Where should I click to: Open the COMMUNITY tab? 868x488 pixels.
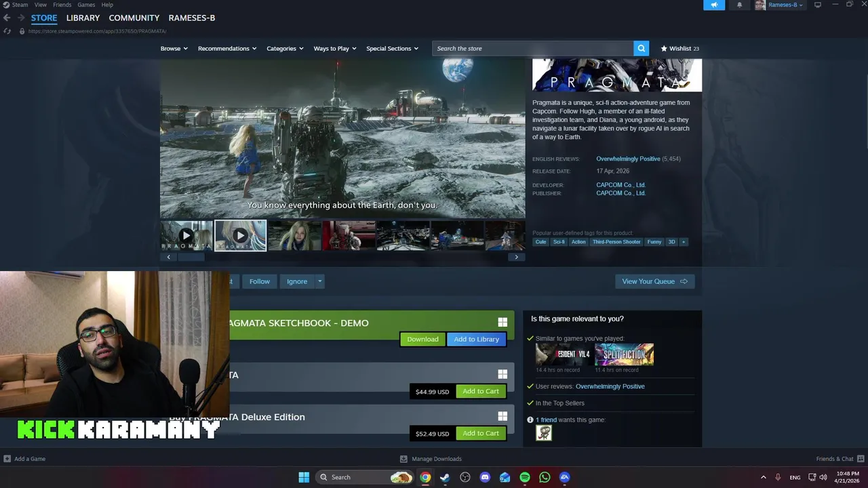[x=134, y=18]
